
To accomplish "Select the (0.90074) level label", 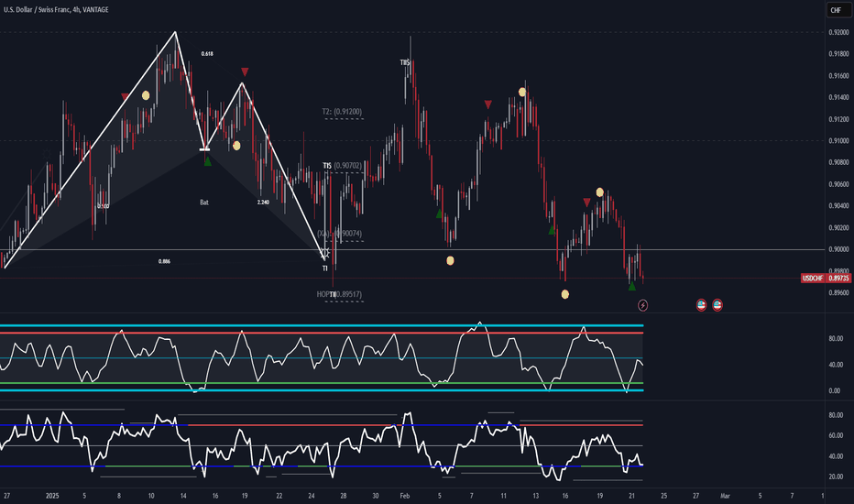I will tap(348, 233).
